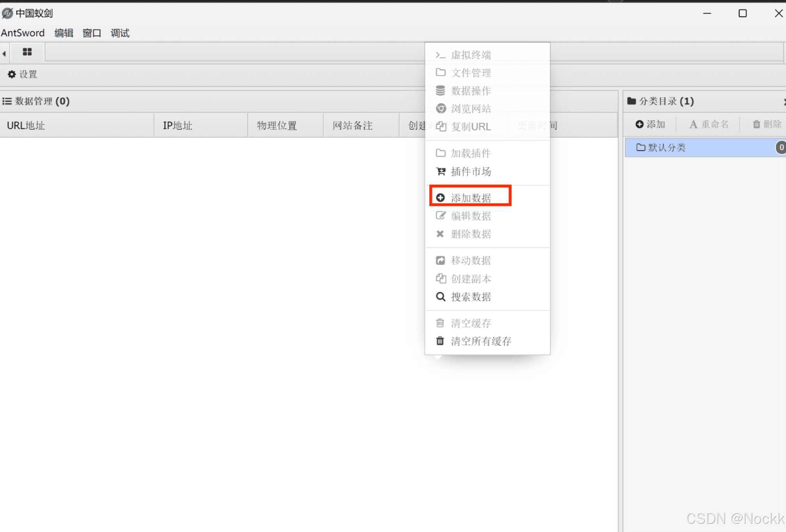This screenshot has height=532, width=786.
Task: Collapse the sidebar with the left arrow
Action: click(4, 53)
